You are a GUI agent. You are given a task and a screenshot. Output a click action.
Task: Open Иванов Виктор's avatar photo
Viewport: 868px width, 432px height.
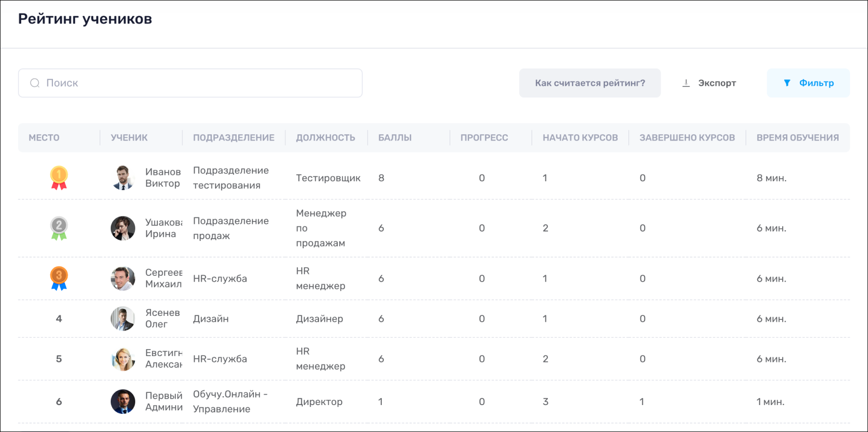[123, 178]
